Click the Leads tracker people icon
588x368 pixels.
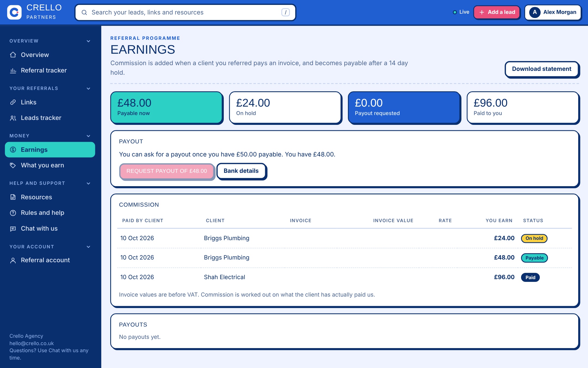pyautogui.click(x=13, y=118)
